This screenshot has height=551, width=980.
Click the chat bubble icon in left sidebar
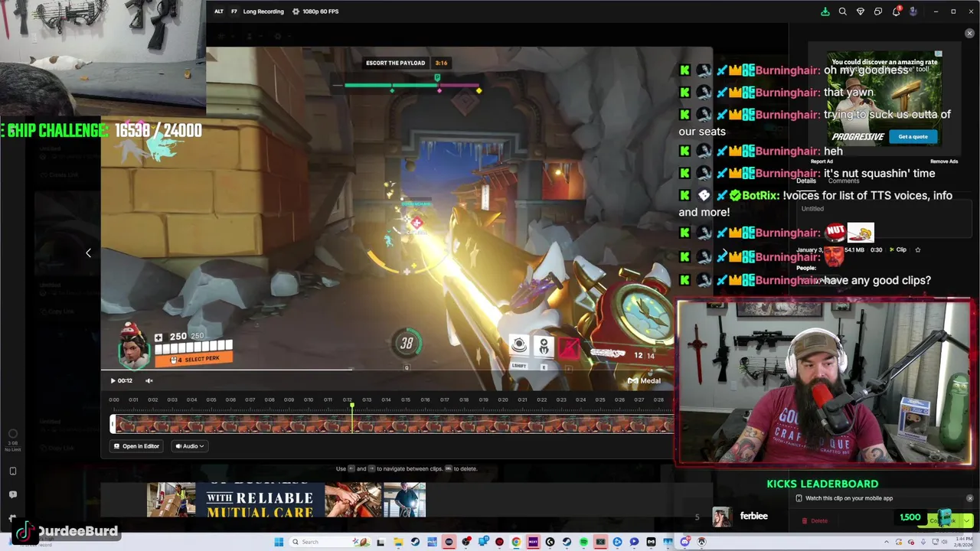[13, 494]
